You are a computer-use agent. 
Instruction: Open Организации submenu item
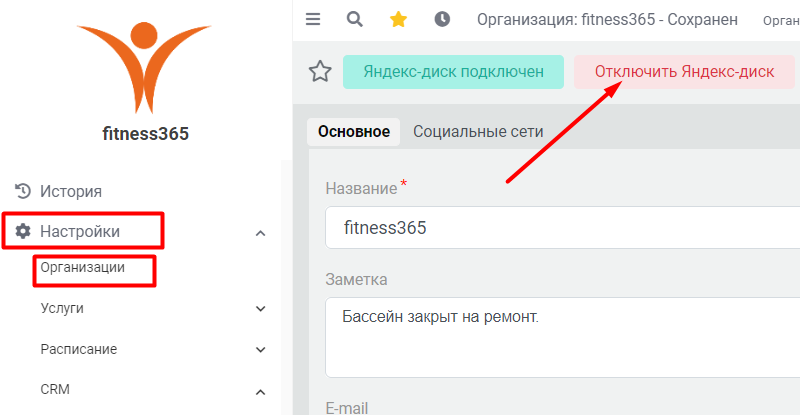click(x=83, y=267)
